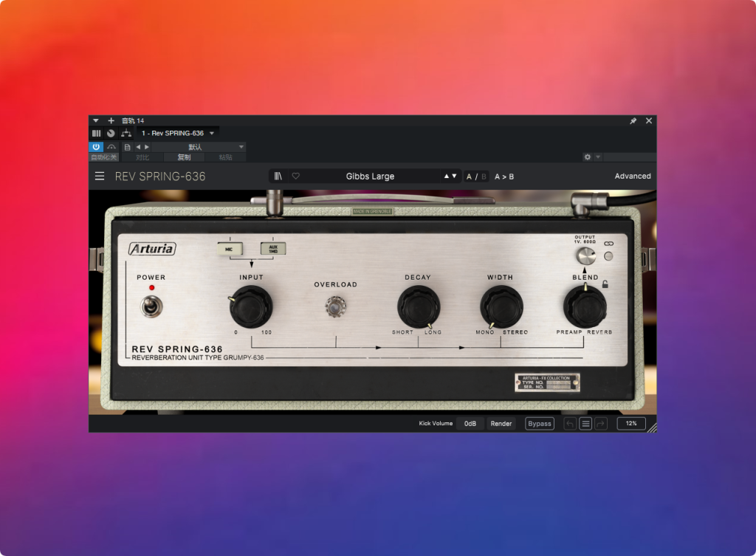Click the 复制 copy button

184,157
